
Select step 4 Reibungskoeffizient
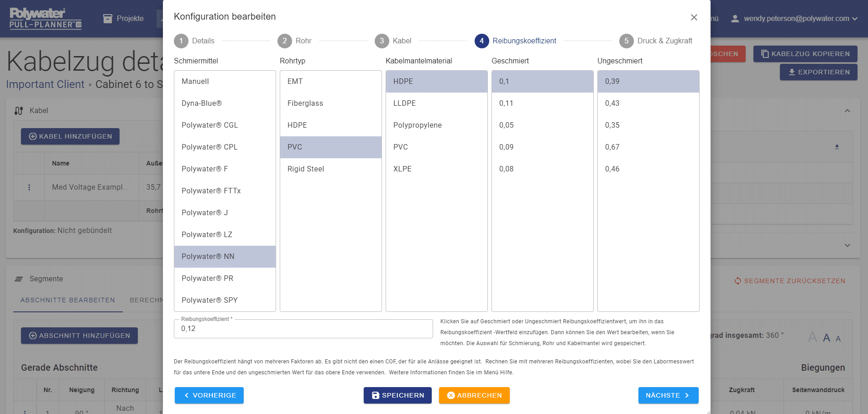tap(515, 41)
